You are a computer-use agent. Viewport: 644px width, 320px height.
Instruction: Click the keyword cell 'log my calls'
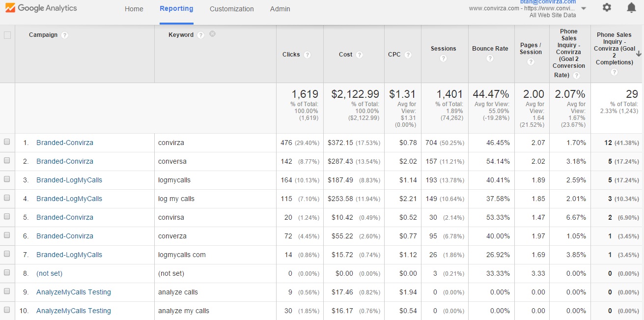click(176, 199)
